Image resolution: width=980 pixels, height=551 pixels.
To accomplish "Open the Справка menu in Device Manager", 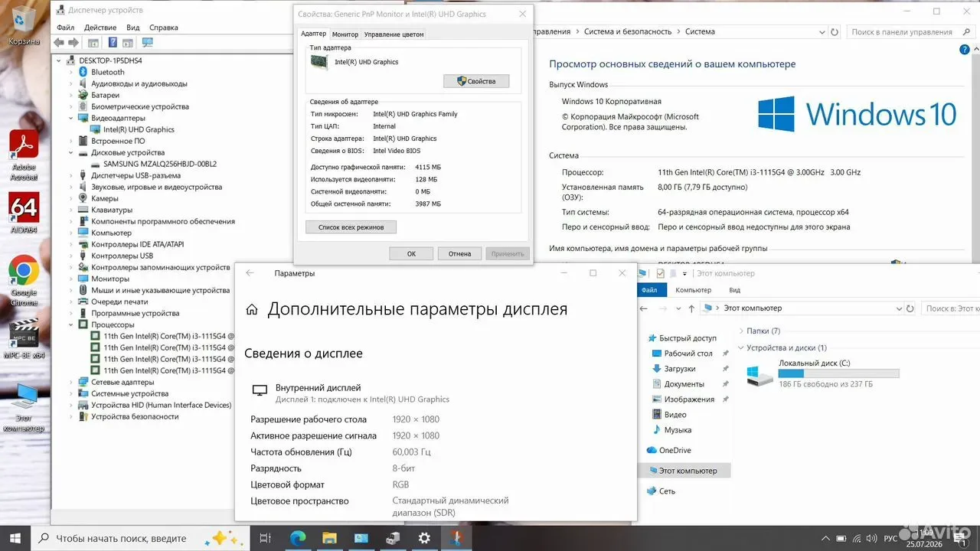I will 164,28.
